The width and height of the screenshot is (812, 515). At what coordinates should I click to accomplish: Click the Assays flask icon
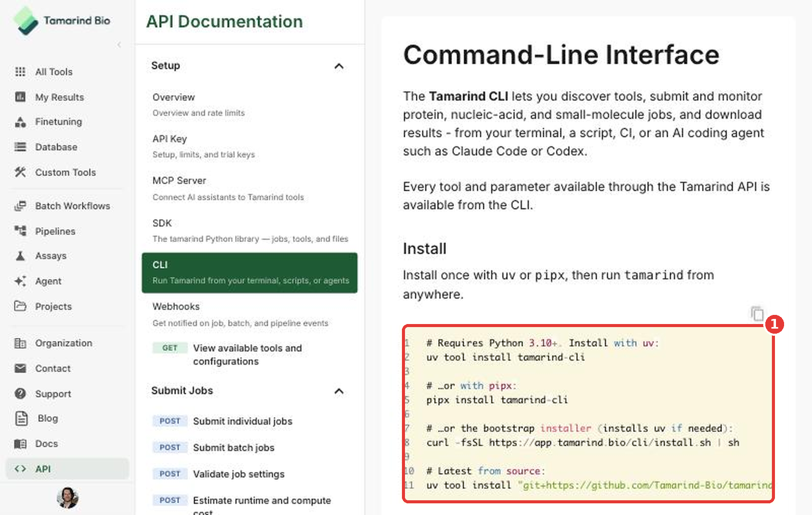[x=20, y=256]
